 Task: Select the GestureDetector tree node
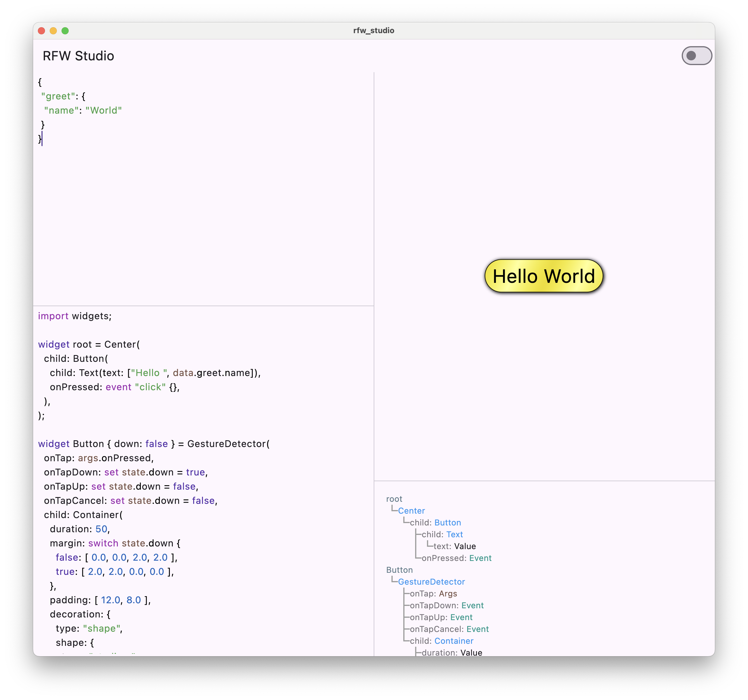431,582
